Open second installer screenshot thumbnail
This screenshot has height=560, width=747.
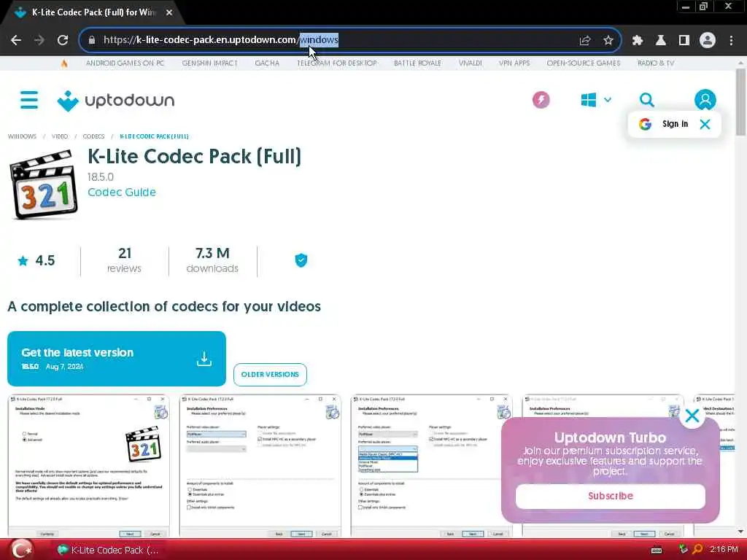(x=260, y=466)
